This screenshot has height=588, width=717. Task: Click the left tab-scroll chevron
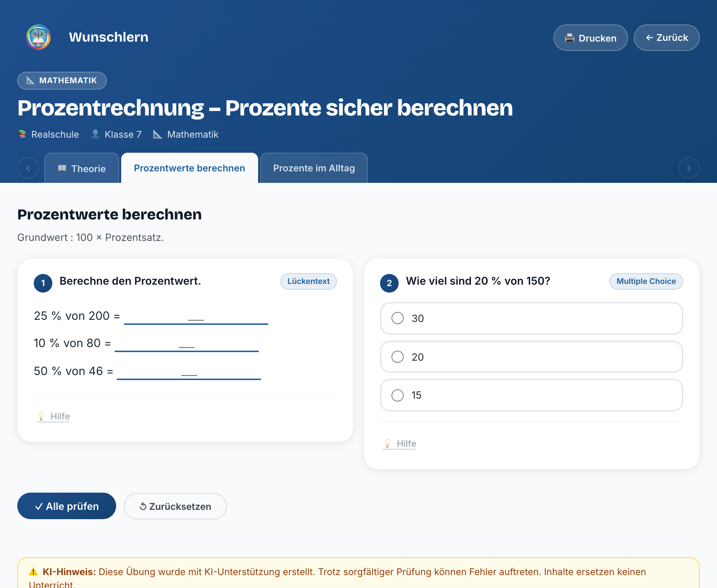(x=28, y=168)
